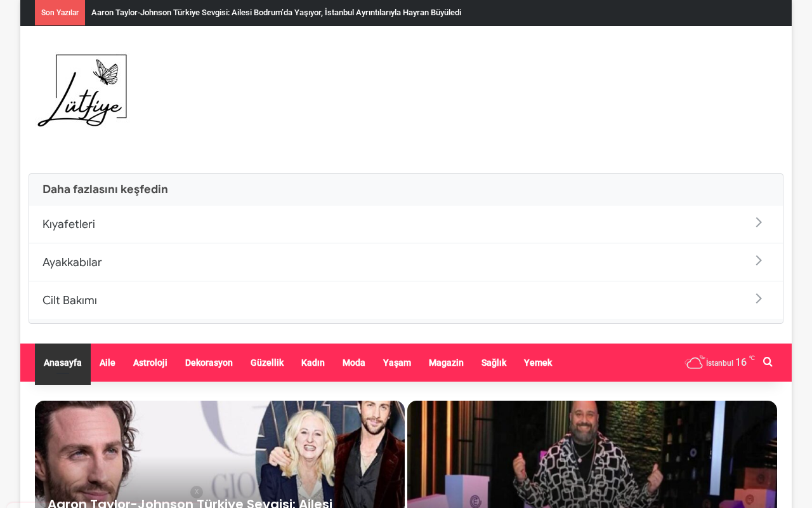The image size is (812, 508).
Task: Expand the Kıyafetleri chevron arrow
Action: click(x=759, y=222)
